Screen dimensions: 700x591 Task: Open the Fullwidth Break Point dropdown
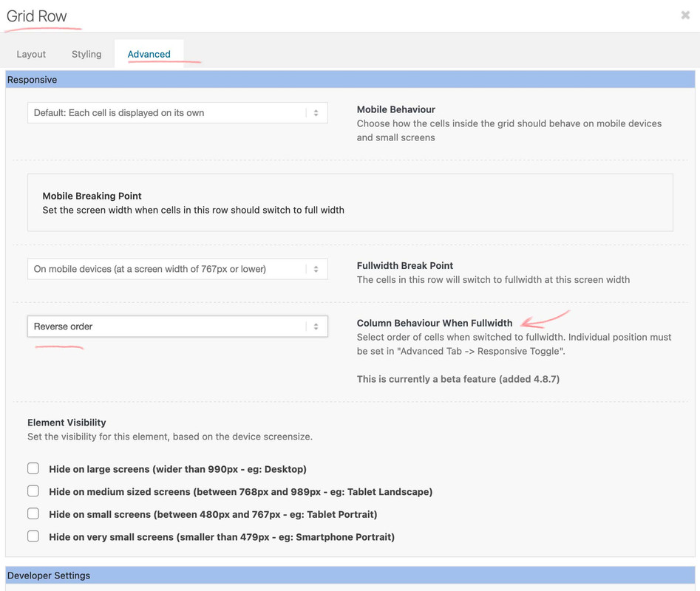point(177,269)
